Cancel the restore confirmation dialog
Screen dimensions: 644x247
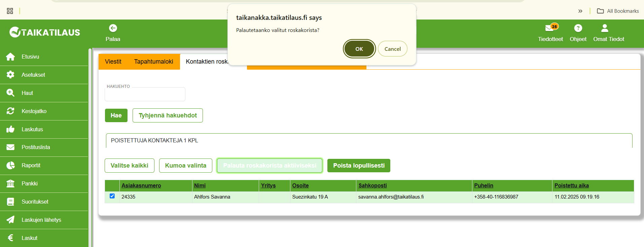pos(393,49)
